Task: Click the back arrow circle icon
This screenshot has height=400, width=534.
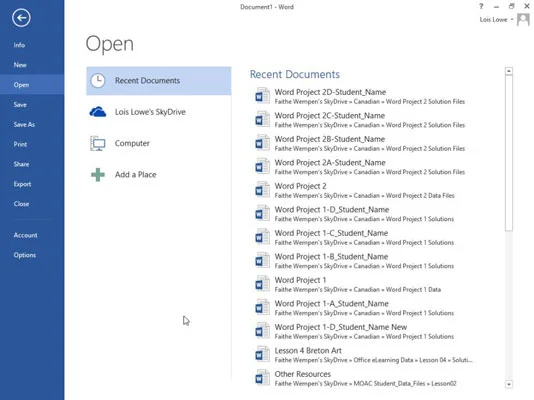Action: [21, 18]
